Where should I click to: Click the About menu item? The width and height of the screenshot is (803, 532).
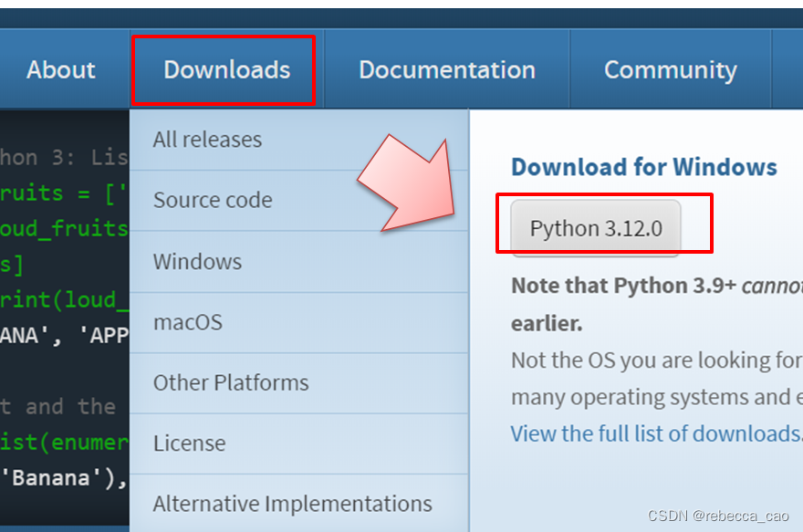click(60, 69)
